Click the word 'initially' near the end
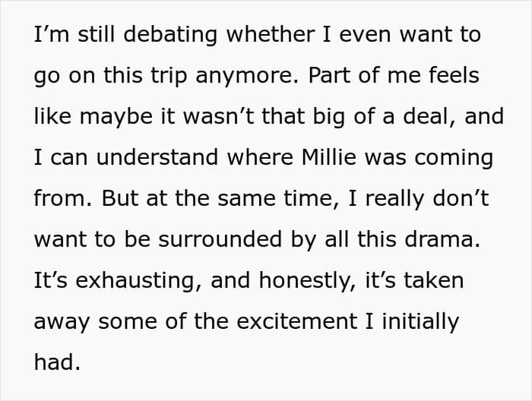The height and width of the screenshot is (401, 532). 421,322
